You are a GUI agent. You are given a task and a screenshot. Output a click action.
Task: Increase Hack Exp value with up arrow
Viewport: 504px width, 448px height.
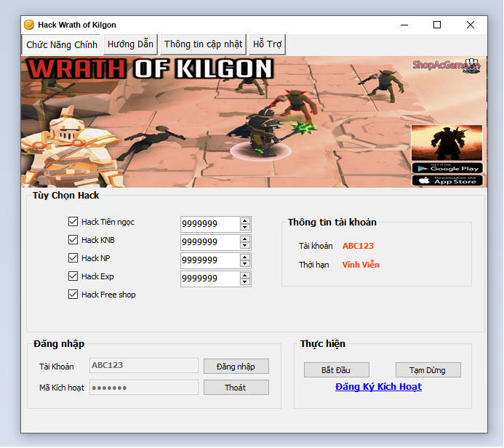pos(245,276)
